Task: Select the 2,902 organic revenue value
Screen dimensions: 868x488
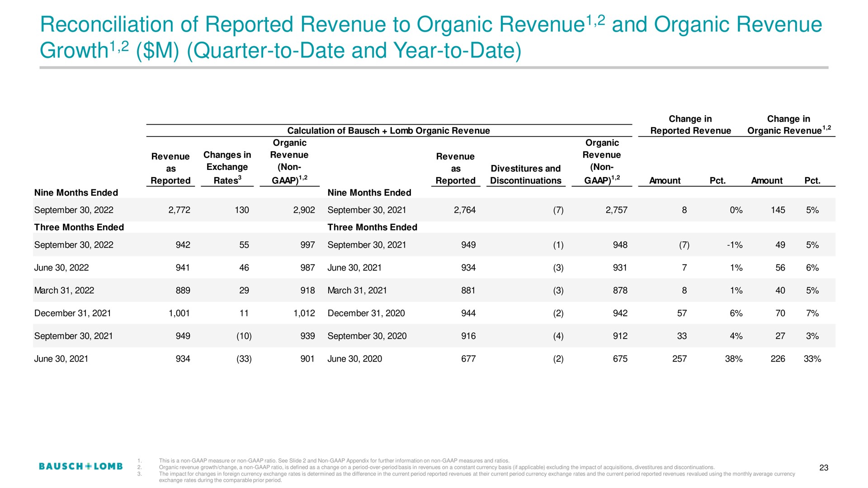Action: pyautogui.click(x=304, y=210)
